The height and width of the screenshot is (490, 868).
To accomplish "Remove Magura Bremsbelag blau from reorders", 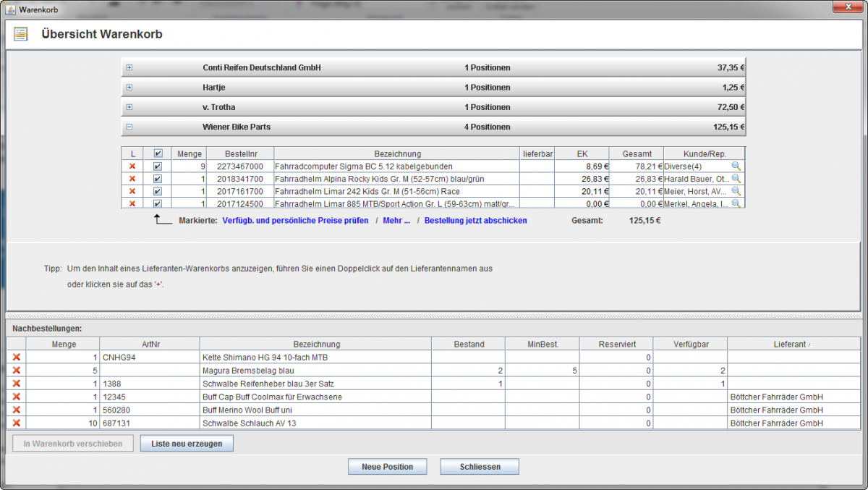I will coord(17,371).
